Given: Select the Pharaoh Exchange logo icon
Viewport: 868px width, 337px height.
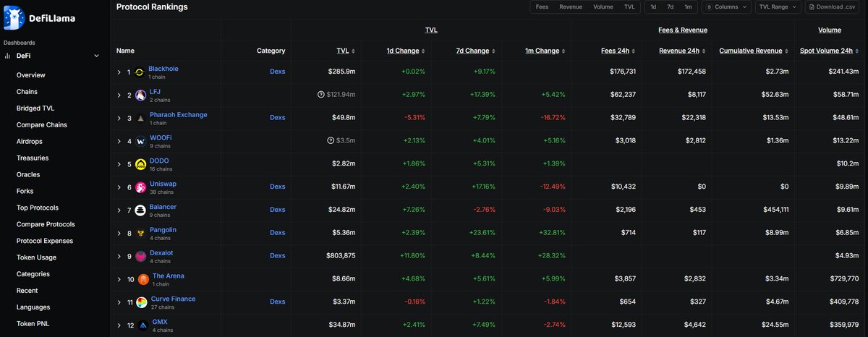Looking at the screenshot, I should (140, 118).
